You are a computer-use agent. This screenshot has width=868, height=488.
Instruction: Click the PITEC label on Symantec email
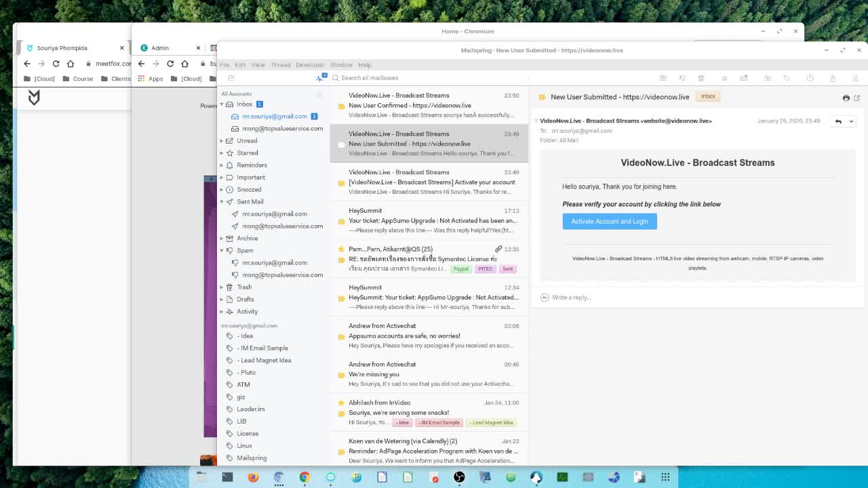(x=485, y=269)
